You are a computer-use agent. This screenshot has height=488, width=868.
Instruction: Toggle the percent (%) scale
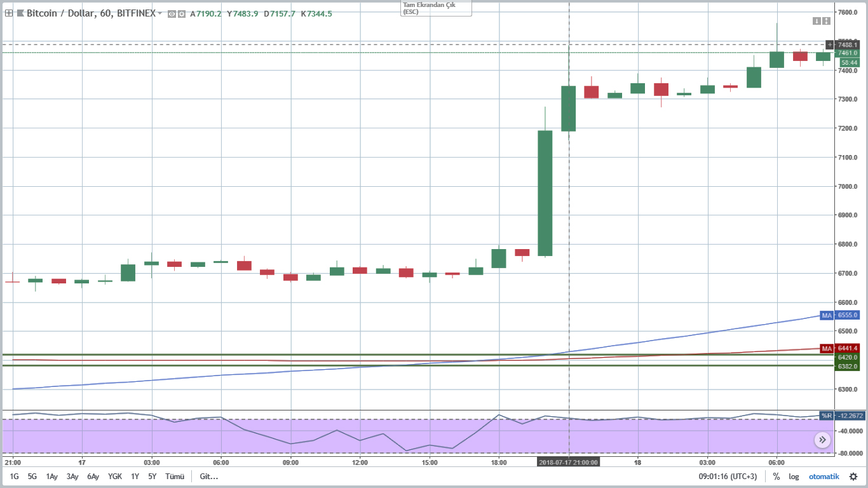[x=776, y=477]
